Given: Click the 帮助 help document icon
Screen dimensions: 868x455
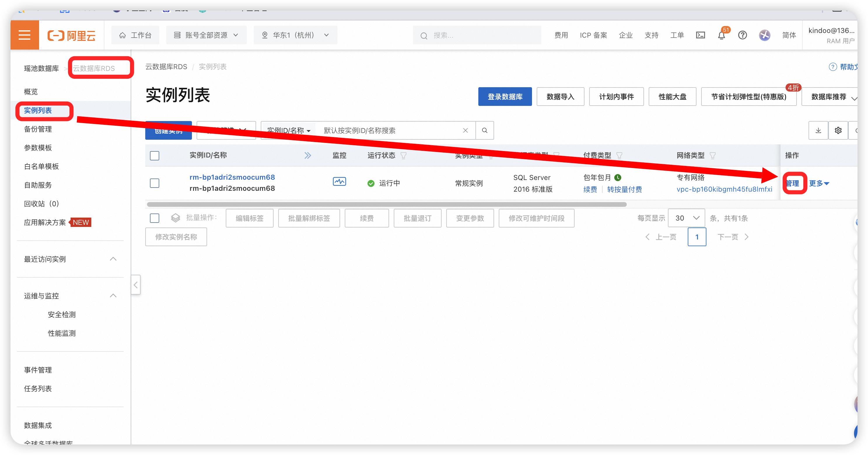Looking at the screenshot, I should point(833,67).
